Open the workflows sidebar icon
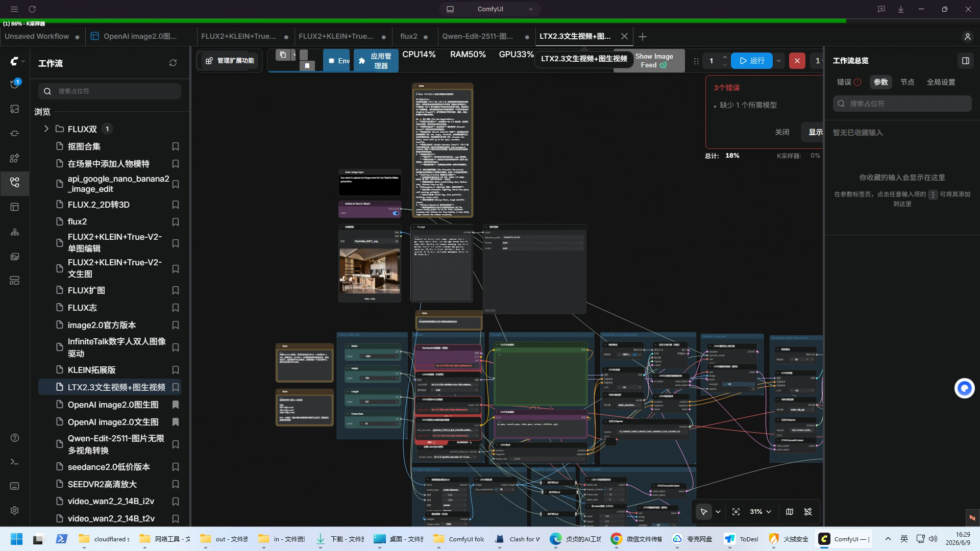 tap(15, 183)
